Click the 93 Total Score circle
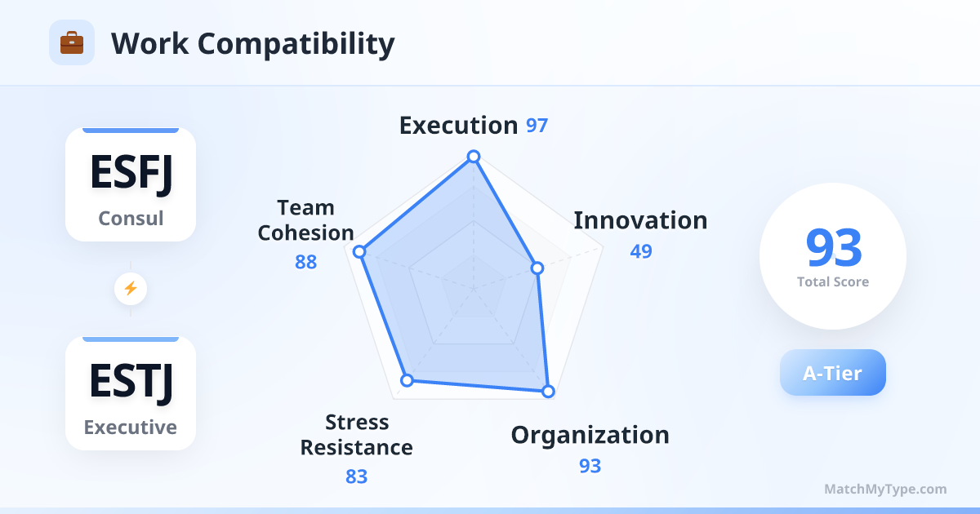The image size is (980, 514). (x=833, y=256)
